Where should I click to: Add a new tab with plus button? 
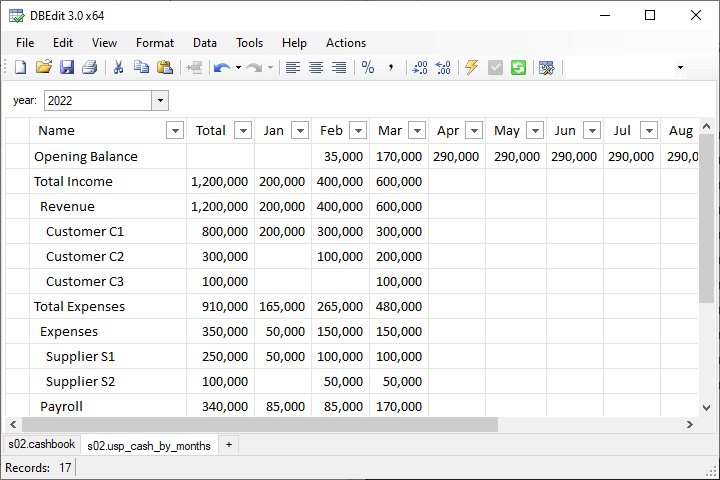pos(229,445)
